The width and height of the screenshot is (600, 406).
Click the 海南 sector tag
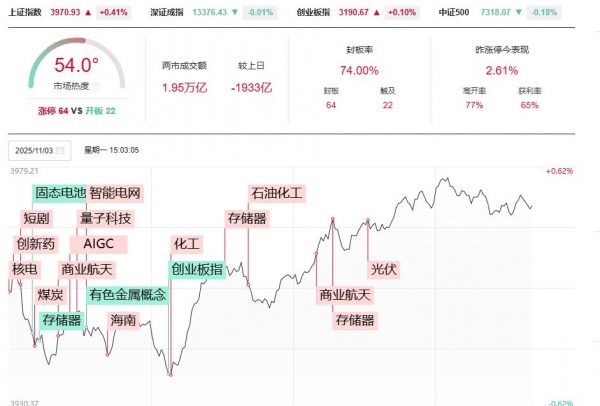coord(123,321)
